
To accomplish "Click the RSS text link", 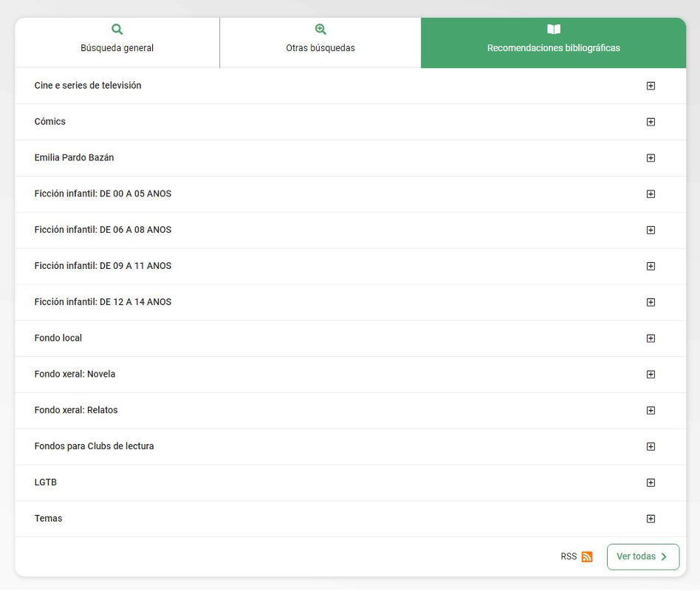I will point(569,557).
